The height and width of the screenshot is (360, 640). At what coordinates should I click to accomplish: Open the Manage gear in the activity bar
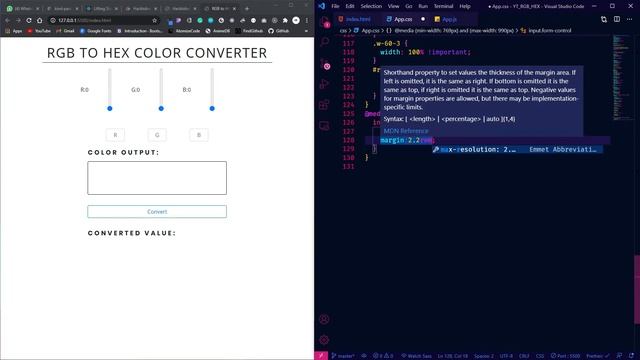pos(324,340)
